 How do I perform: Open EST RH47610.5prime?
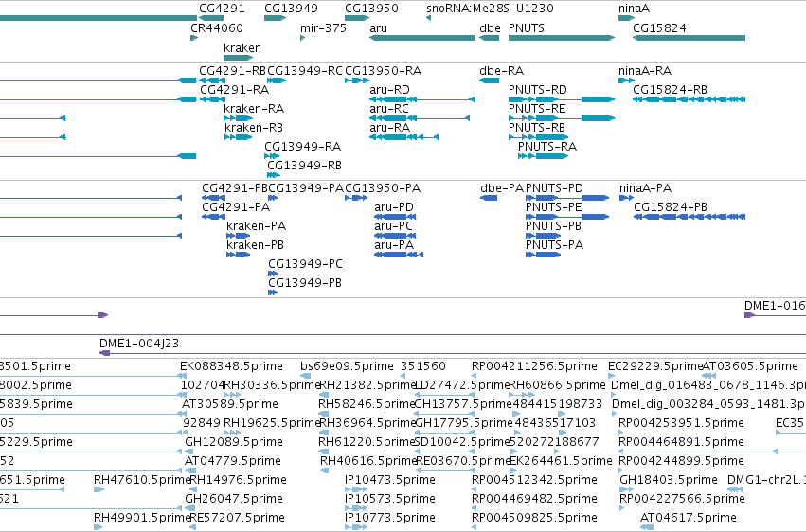click(99, 489)
